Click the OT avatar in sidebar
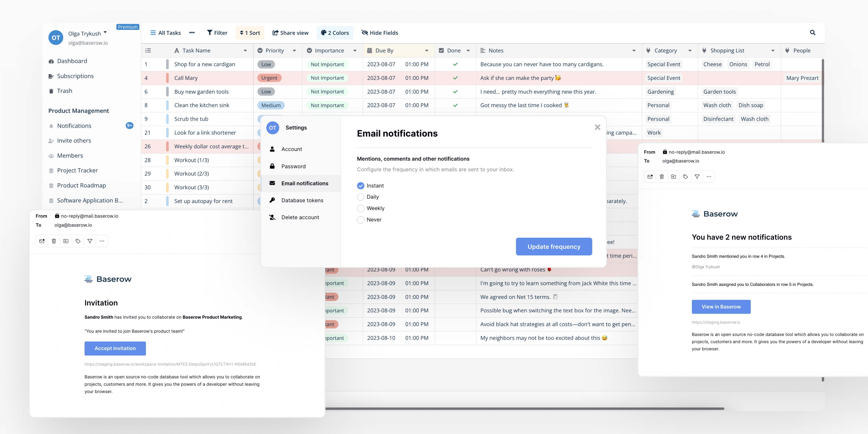This screenshot has width=868, height=434. (56, 38)
